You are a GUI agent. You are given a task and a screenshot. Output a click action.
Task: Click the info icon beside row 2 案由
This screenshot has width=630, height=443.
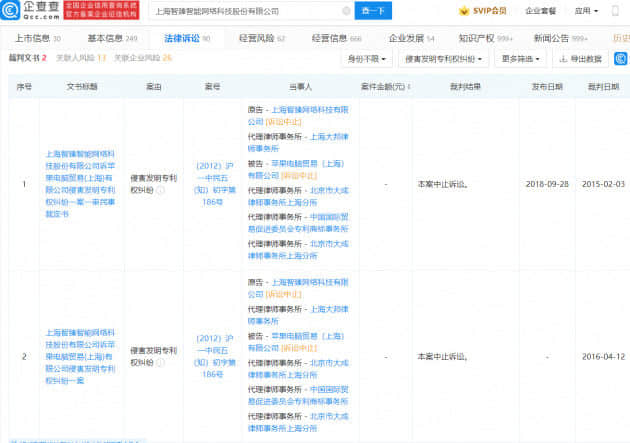(x=160, y=363)
